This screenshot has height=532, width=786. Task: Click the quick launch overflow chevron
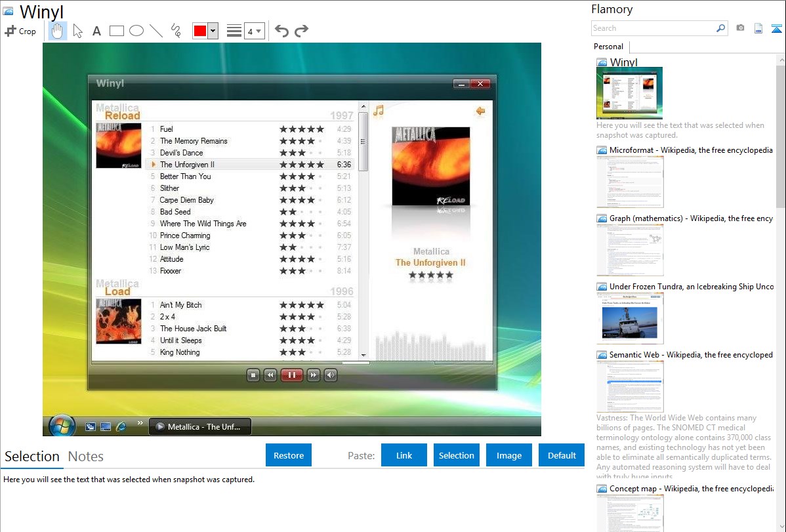(140, 423)
